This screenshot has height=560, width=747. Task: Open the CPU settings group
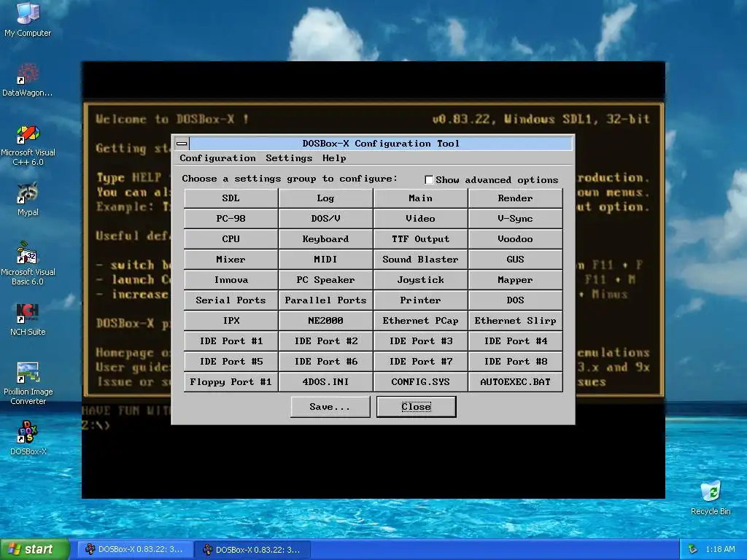(x=231, y=239)
